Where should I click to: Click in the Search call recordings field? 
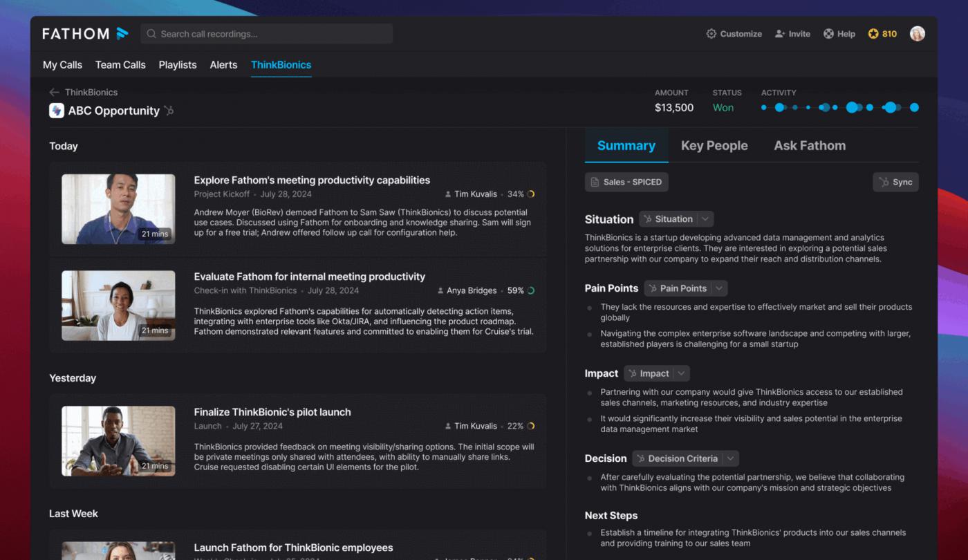pyautogui.click(x=267, y=34)
